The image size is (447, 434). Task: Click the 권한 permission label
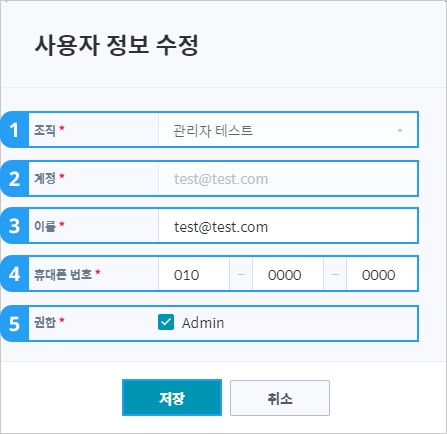click(x=45, y=322)
